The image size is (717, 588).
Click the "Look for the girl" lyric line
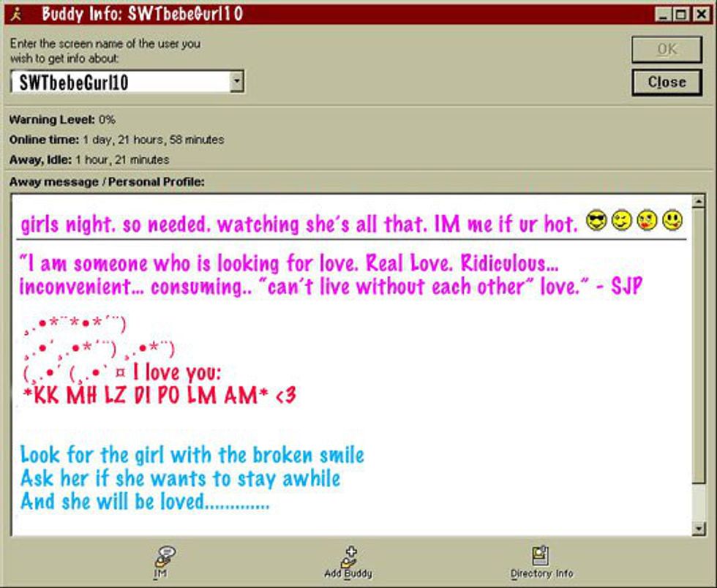click(x=192, y=456)
